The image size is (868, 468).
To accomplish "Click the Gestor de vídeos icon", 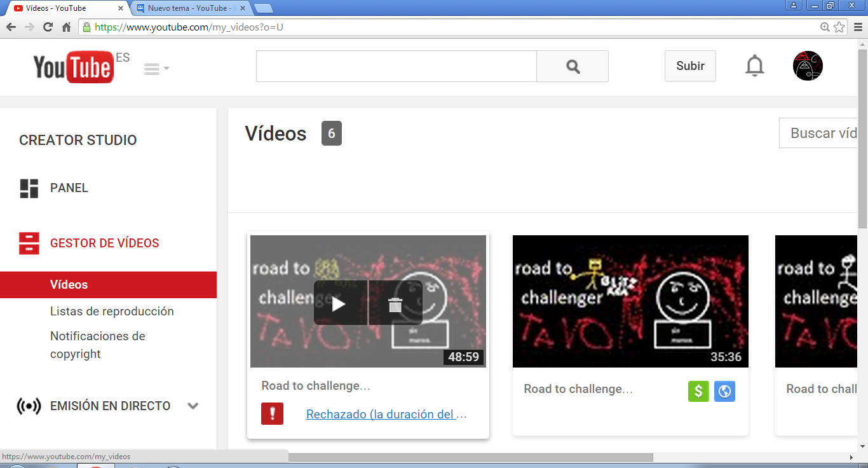I will pos(29,243).
